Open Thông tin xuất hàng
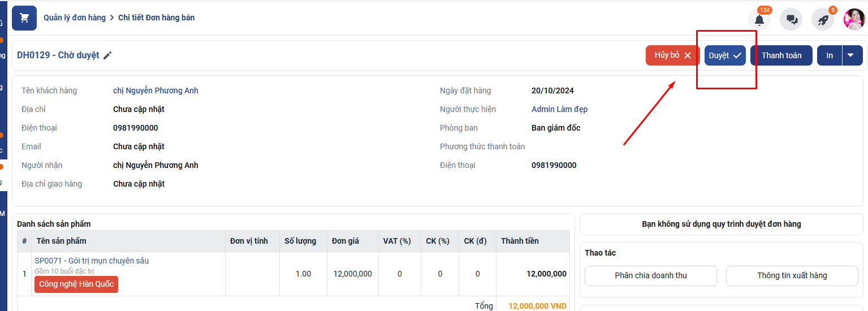Image resolution: width=868 pixels, height=311 pixels. 792,275
